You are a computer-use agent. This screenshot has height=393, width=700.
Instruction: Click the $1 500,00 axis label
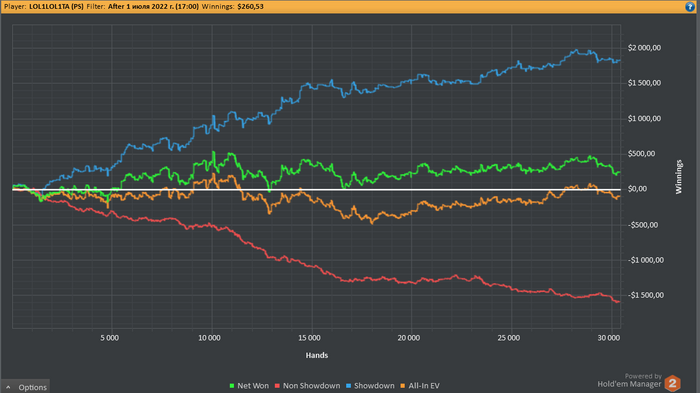point(644,83)
